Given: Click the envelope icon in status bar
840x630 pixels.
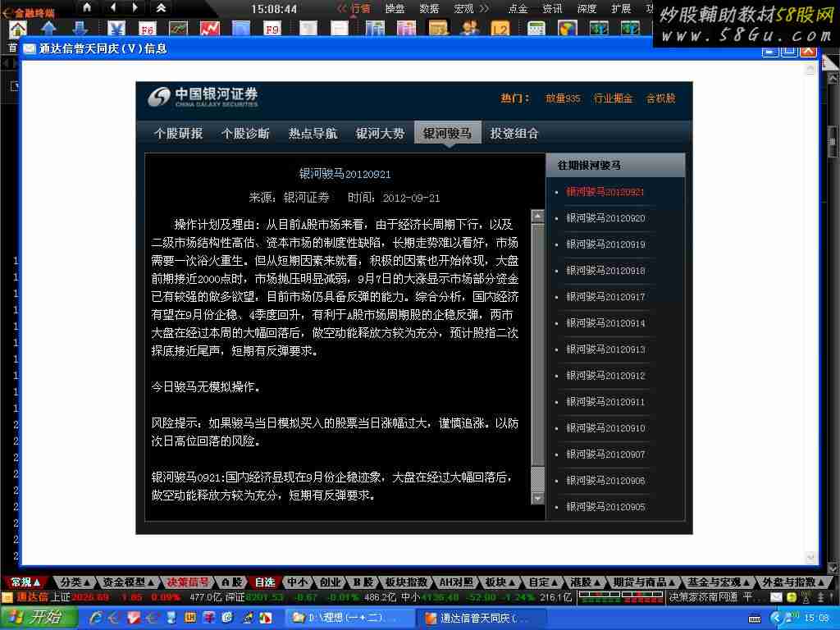Looking at the screenshot, I should pyautogui.click(x=776, y=597).
